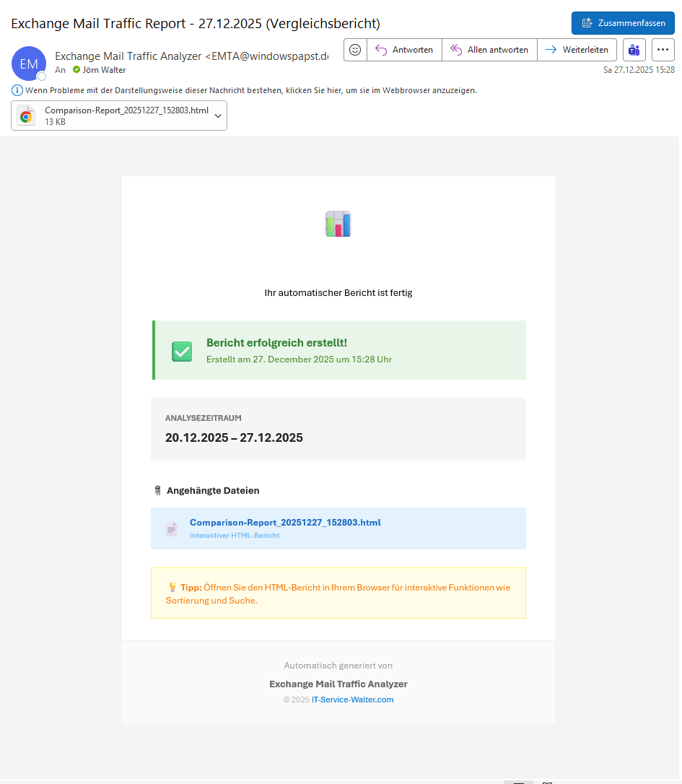Share the message to Teams

[x=634, y=50]
